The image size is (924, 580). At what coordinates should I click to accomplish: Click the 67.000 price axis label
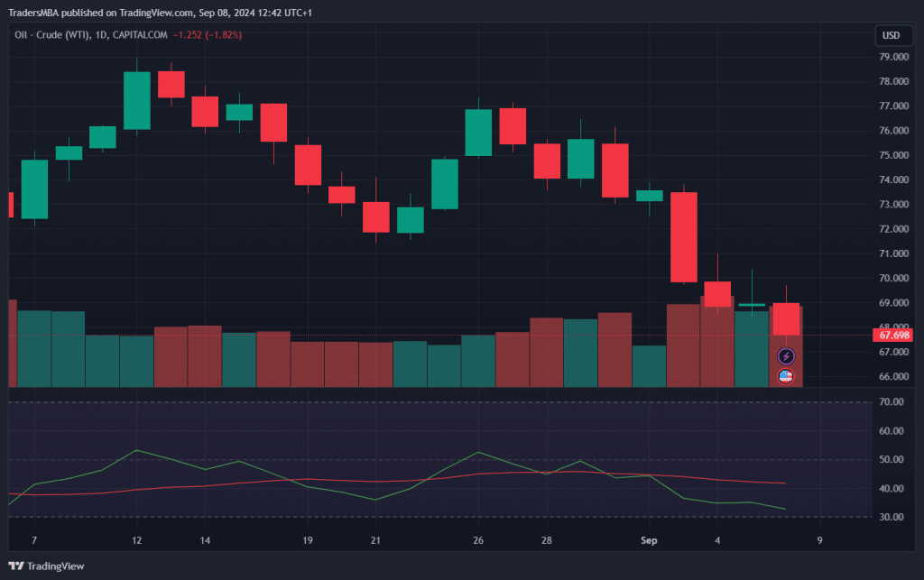pyautogui.click(x=894, y=352)
